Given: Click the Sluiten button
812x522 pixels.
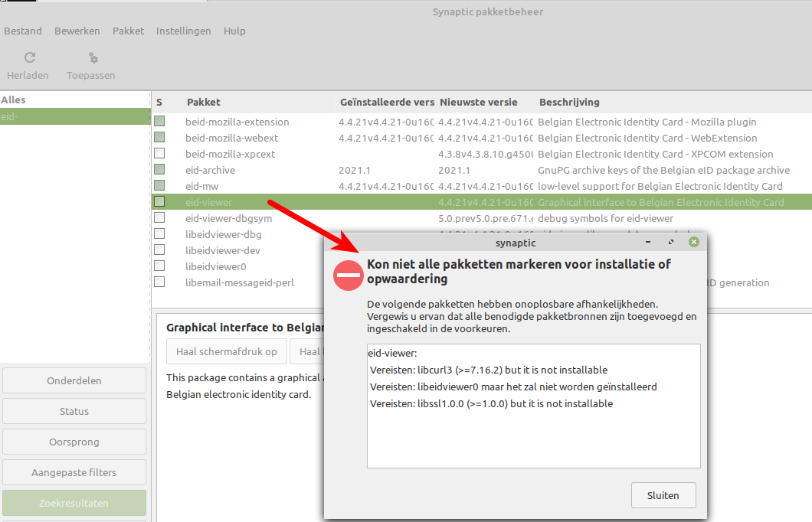Looking at the screenshot, I should (663, 495).
